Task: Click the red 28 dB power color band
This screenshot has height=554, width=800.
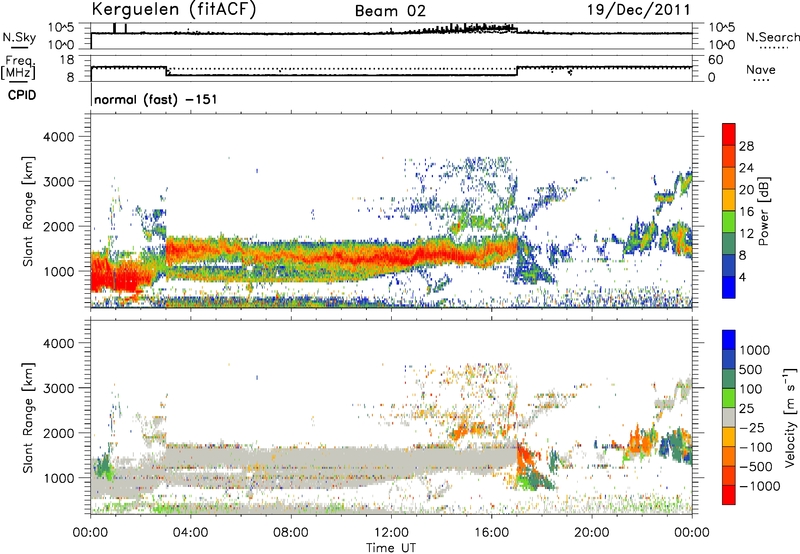Action: tap(729, 134)
